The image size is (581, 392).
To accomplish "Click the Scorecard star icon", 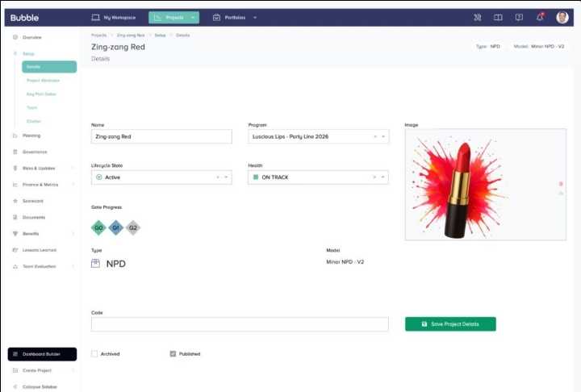I will (15, 201).
